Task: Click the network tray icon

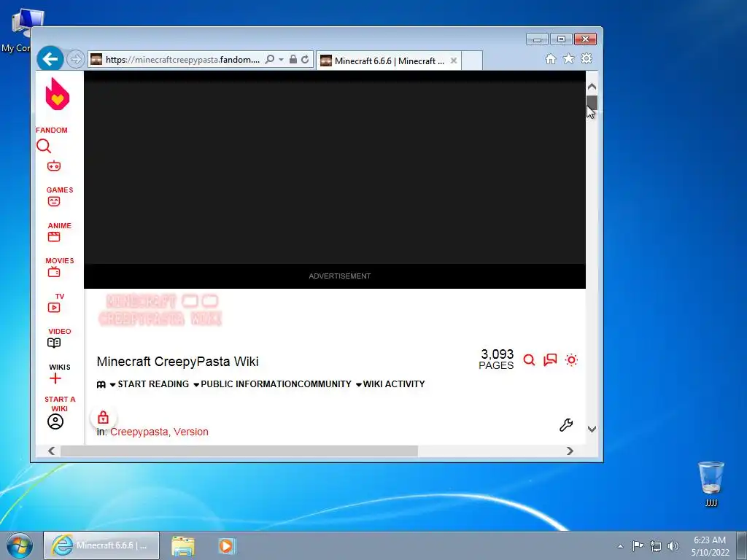Action: point(656,546)
